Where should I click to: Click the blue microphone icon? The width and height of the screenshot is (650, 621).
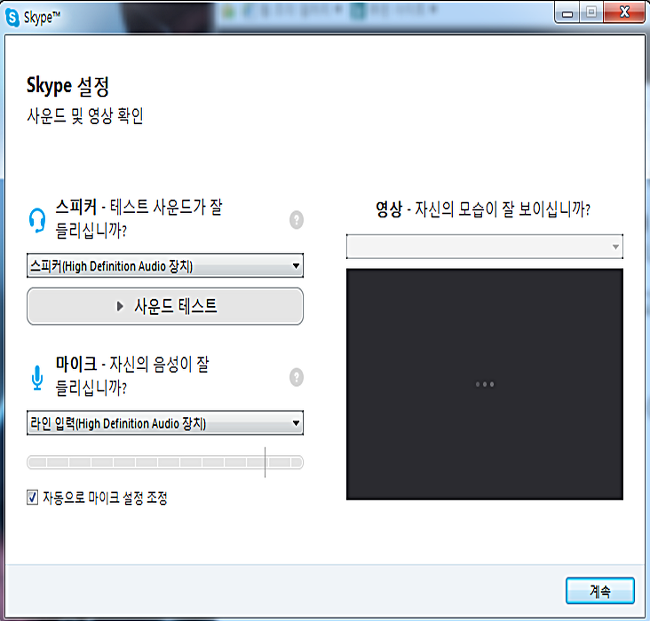click(x=37, y=378)
